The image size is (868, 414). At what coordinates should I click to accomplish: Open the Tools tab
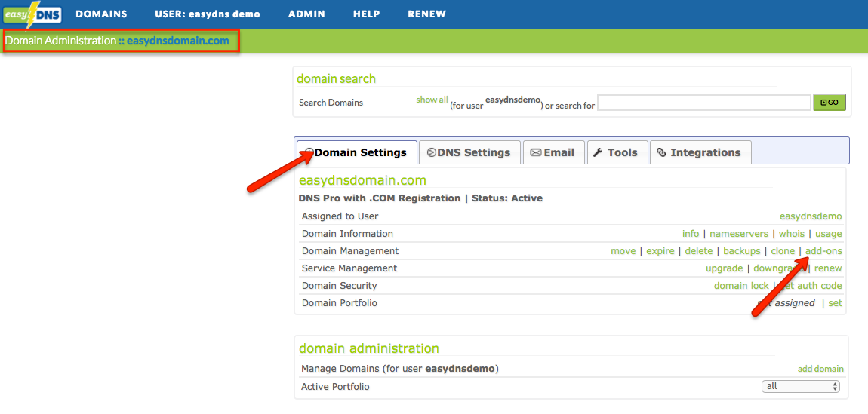click(617, 152)
